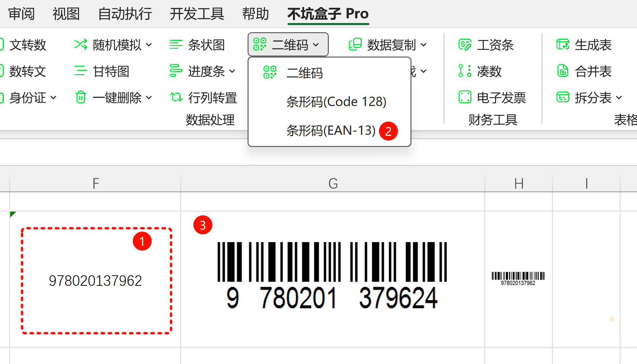Expand the 一键删除 dropdown arrow
Image resolution: width=637 pixels, height=364 pixels.
coord(149,98)
